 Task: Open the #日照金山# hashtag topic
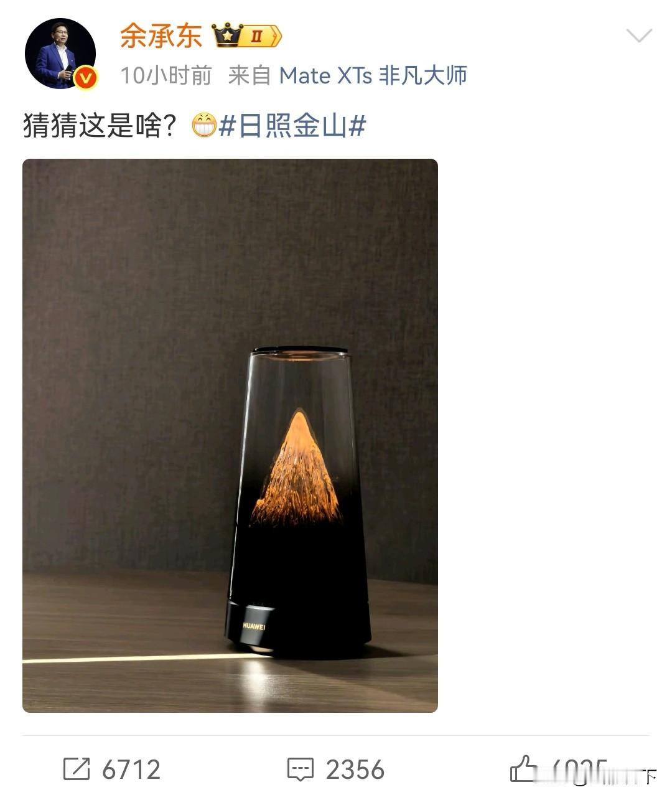point(293,126)
